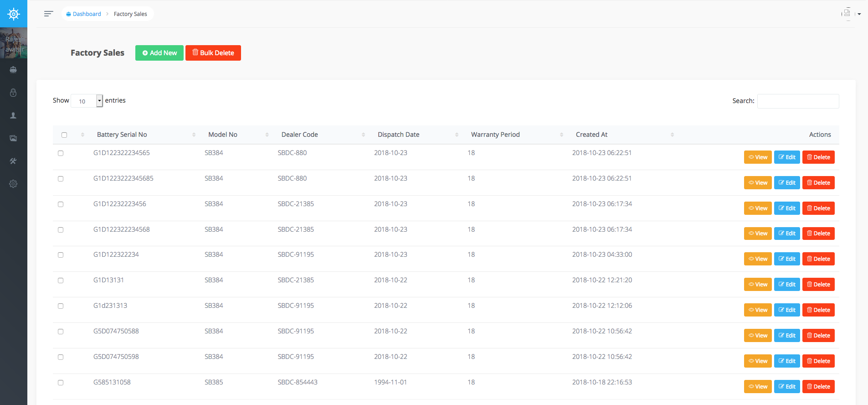
Task: Go to Dashboard breadcrumb link
Action: pyautogui.click(x=84, y=14)
